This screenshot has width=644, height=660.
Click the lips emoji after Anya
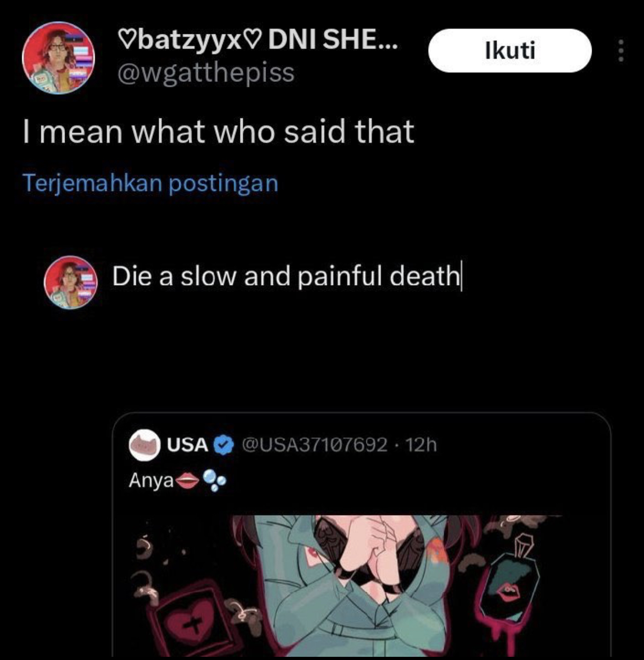click(187, 481)
